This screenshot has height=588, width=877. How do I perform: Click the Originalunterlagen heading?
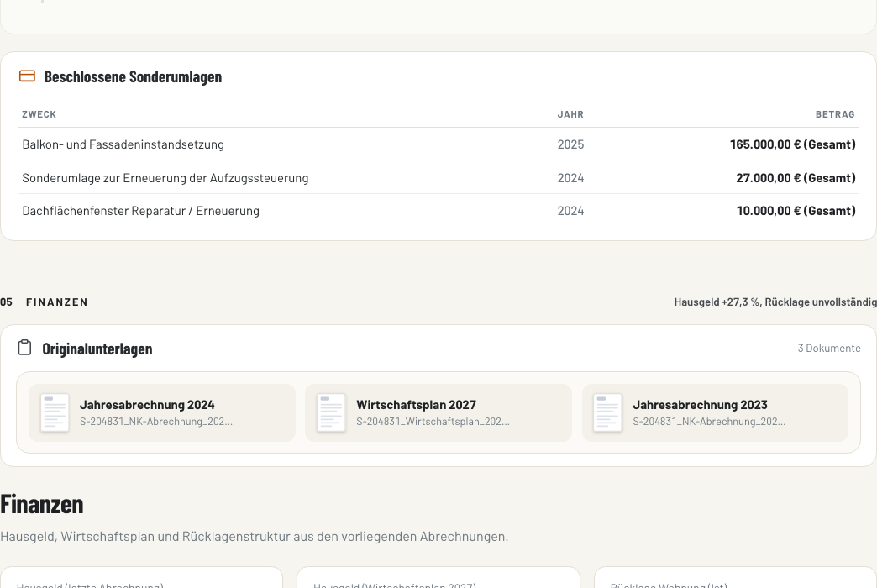click(x=97, y=349)
